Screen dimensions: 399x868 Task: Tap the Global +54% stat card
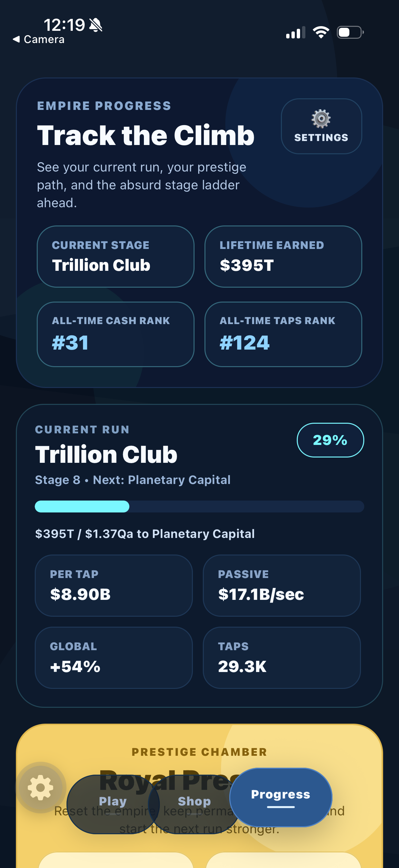tap(114, 657)
